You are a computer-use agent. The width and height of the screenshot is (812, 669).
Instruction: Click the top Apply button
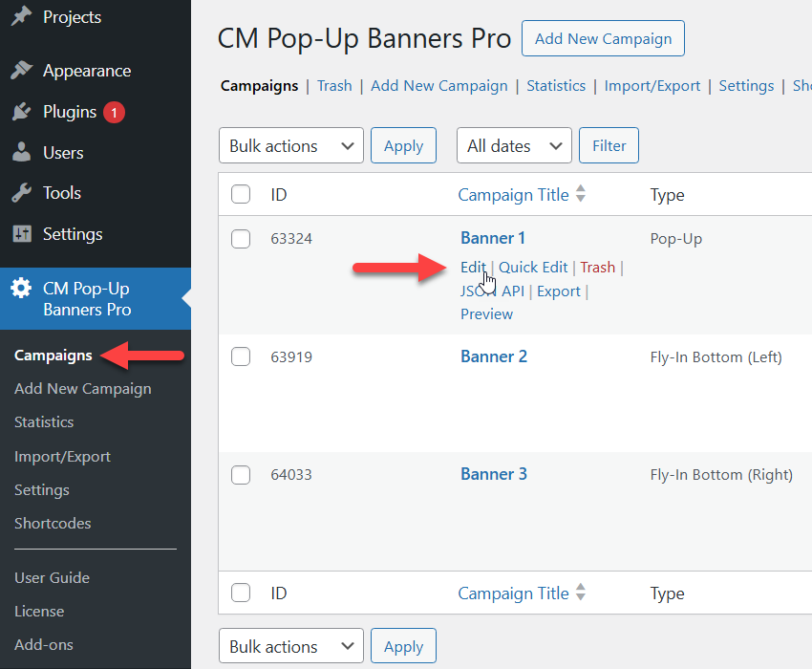[403, 145]
